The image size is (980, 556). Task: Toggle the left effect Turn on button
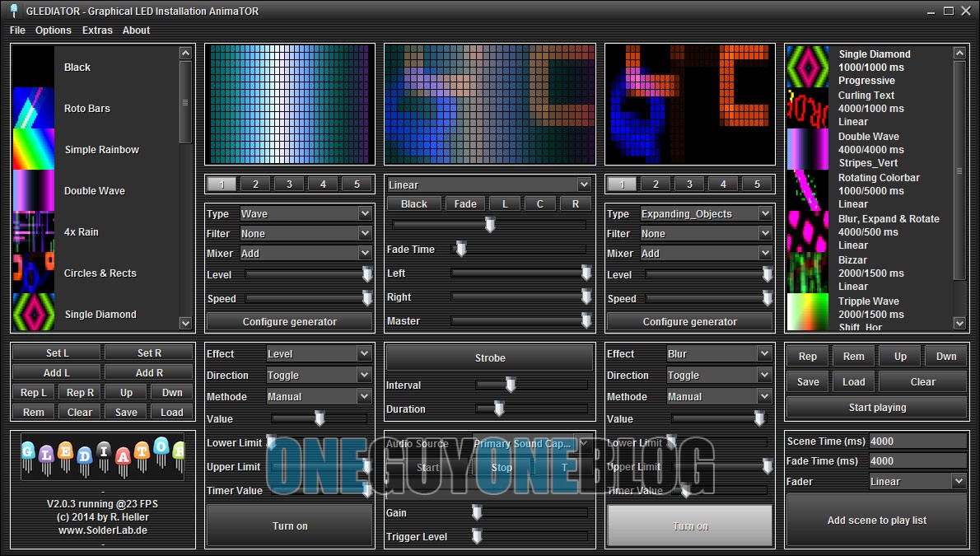[x=290, y=526]
